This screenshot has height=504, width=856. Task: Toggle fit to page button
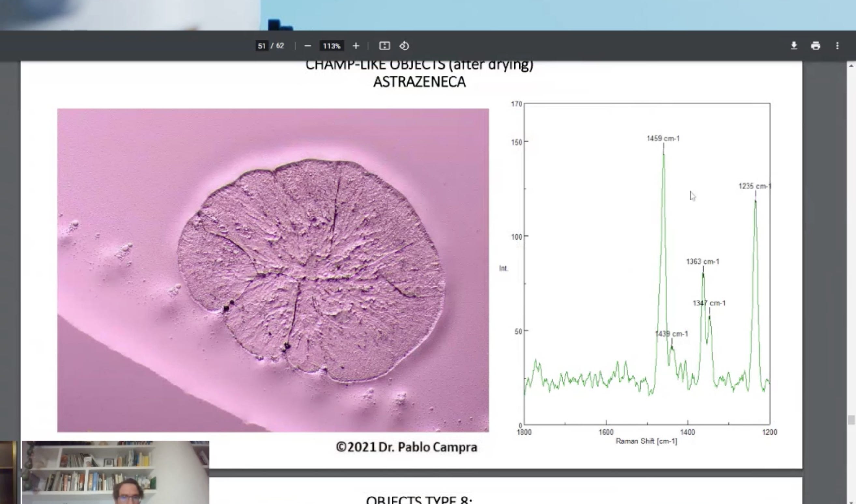click(385, 46)
